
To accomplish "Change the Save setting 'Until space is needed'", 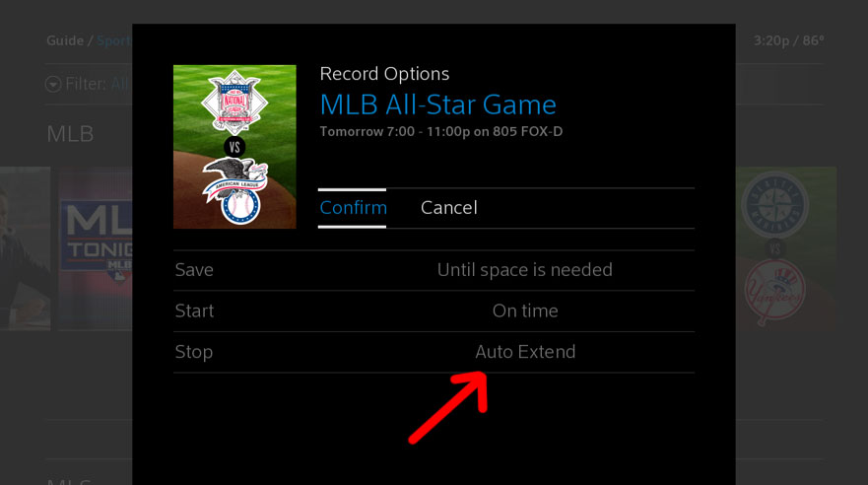I will tap(434, 270).
